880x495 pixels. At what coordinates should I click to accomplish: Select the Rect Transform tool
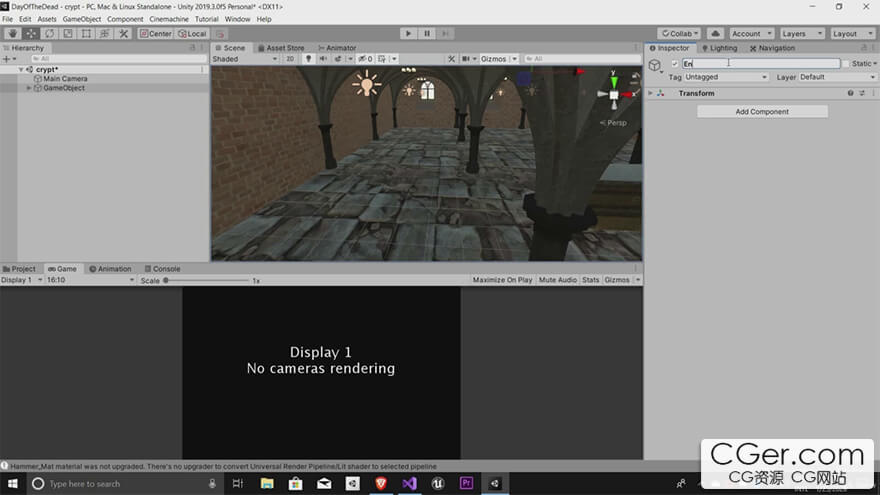tap(86, 33)
